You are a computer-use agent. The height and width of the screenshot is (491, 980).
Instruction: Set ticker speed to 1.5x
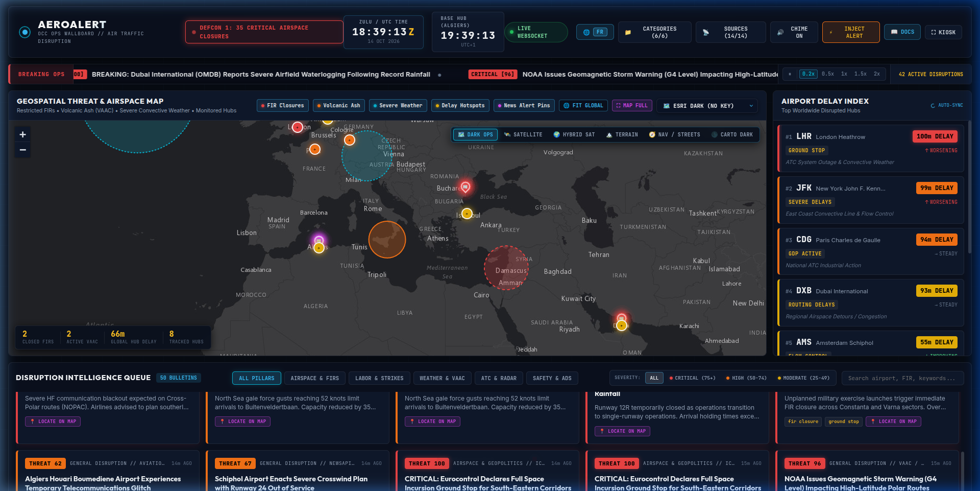coord(861,74)
